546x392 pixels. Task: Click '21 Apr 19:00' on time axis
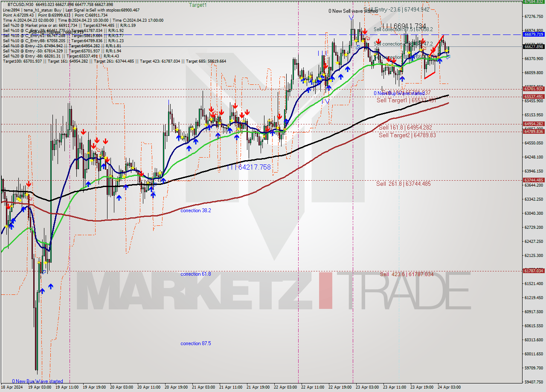tap(258, 387)
